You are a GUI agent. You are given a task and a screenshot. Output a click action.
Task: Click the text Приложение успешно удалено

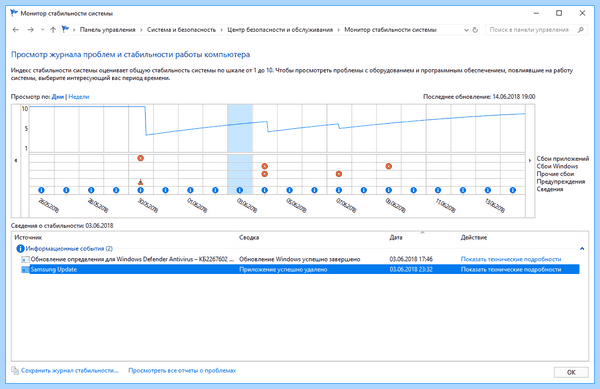[x=283, y=270]
